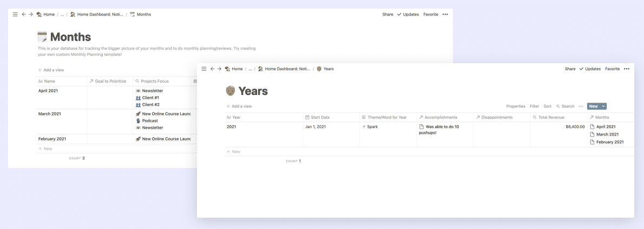The image size is (644, 229).
Task: Open dropdown arrow on New button
Action: (x=603, y=106)
